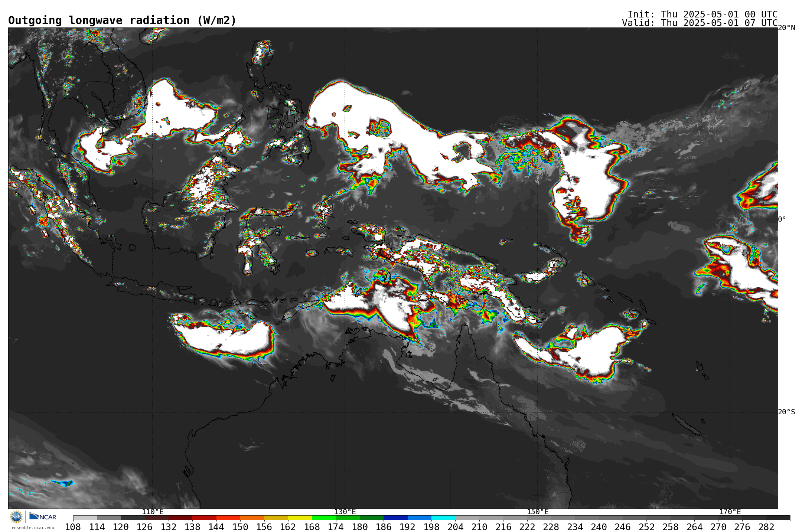Select the medium blue 192–198 colorbar swatch
The image size is (802, 532).
pyautogui.click(x=420, y=518)
